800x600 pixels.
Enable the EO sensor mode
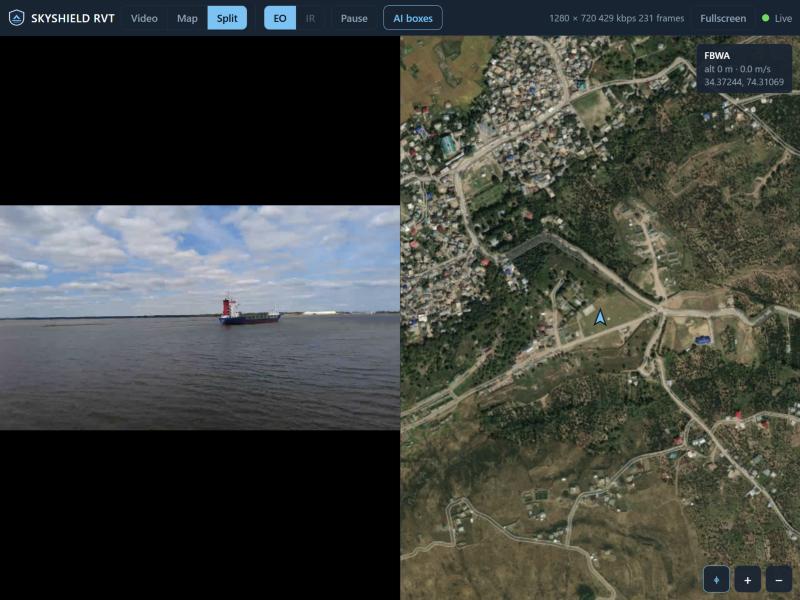pos(280,18)
